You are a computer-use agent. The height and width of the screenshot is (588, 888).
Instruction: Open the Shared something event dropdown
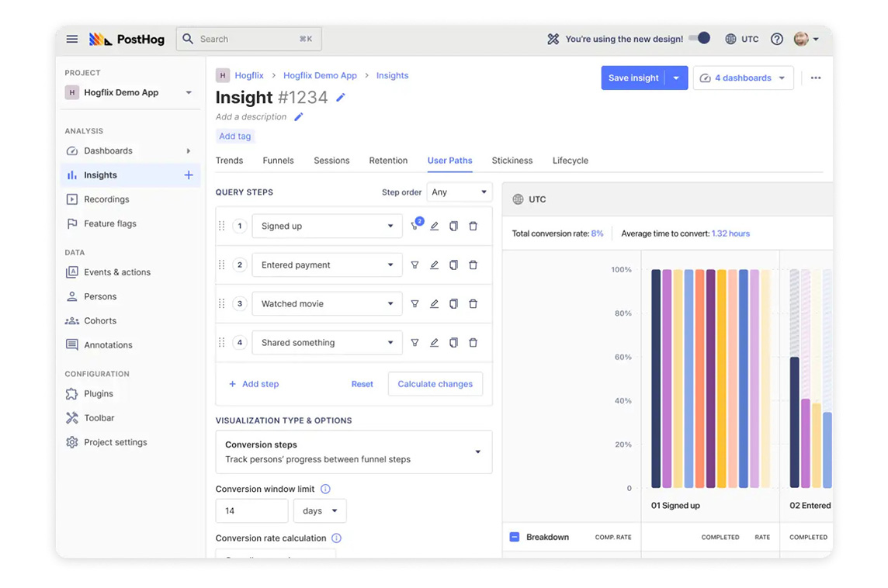click(x=328, y=342)
